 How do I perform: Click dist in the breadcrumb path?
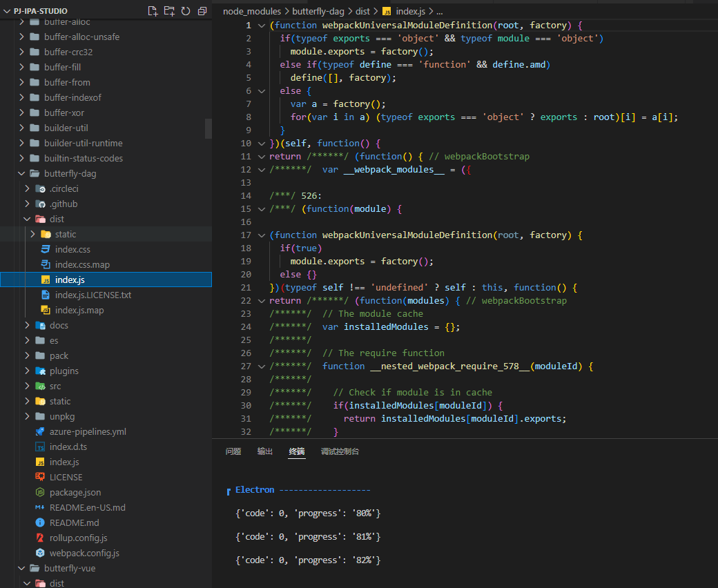(x=362, y=12)
